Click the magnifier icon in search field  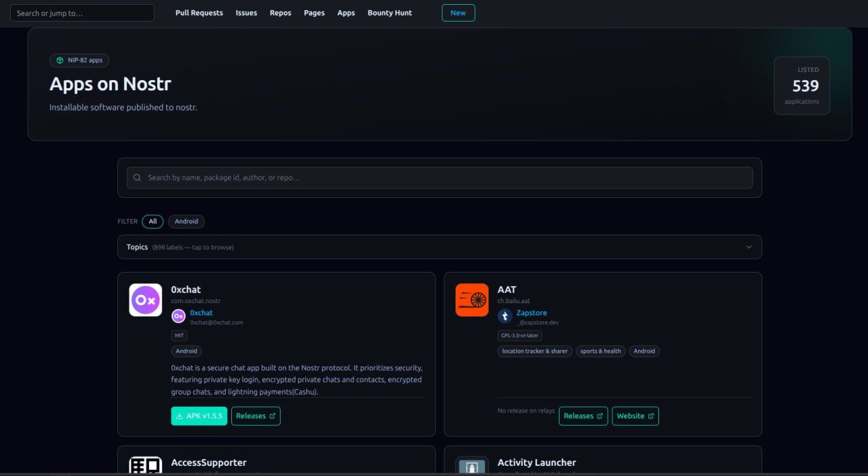pyautogui.click(x=137, y=178)
